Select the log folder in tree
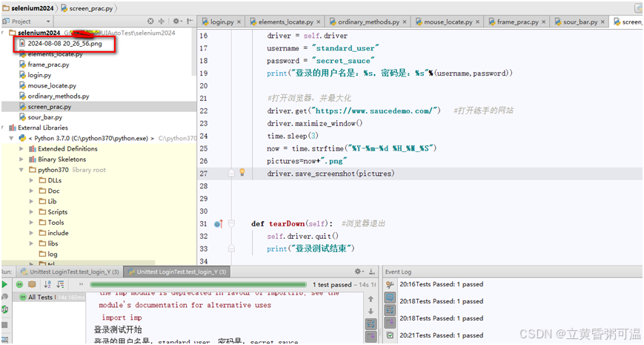 pyautogui.click(x=48, y=254)
